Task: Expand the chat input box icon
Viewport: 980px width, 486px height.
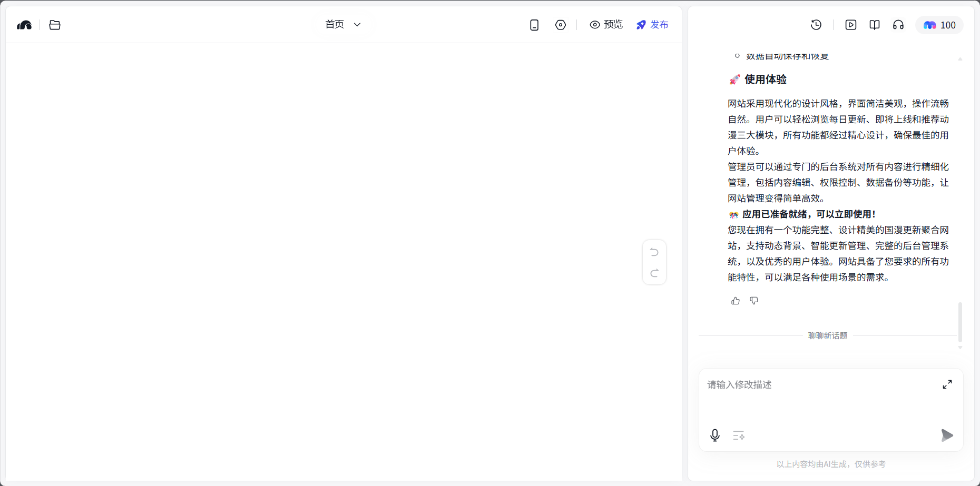Action: pyautogui.click(x=947, y=385)
